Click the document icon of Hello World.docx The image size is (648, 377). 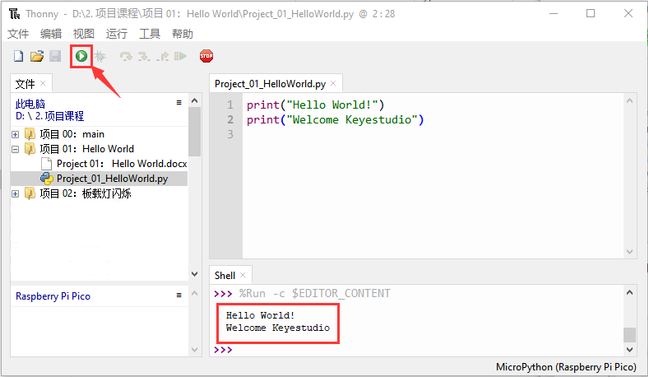(47, 164)
